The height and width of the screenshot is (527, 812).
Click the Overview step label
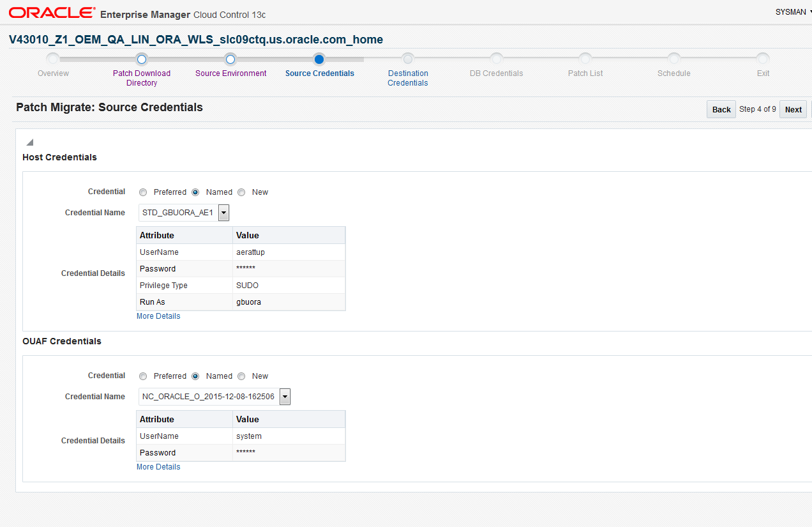[x=54, y=73]
